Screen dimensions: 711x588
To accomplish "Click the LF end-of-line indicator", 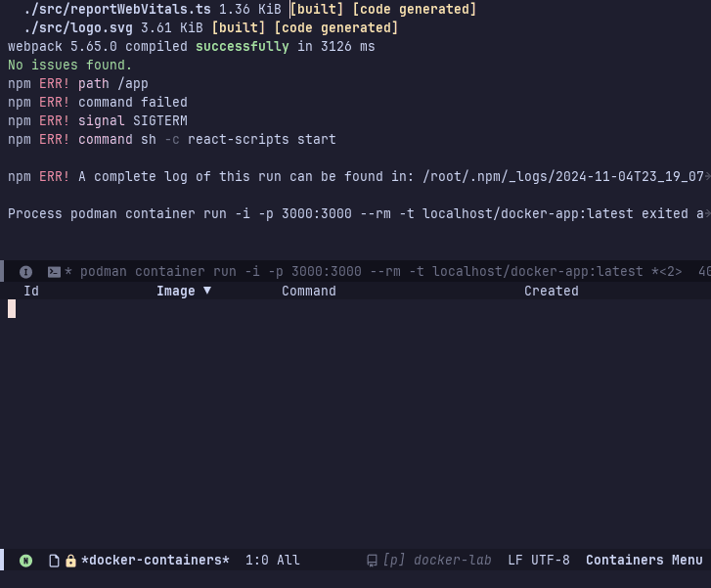I will pyautogui.click(x=515, y=561).
